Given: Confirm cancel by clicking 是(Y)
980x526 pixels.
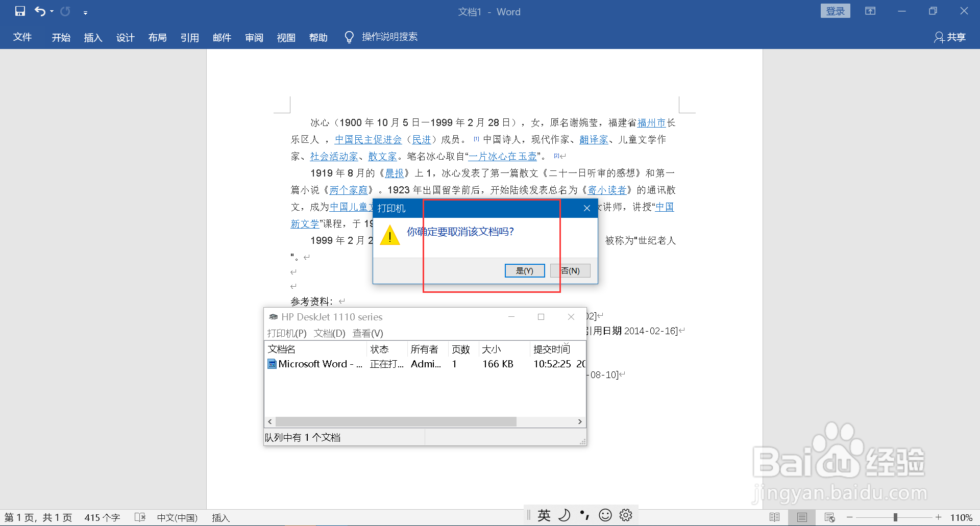Looking at the screenshot, I should (x=525, y=270).
